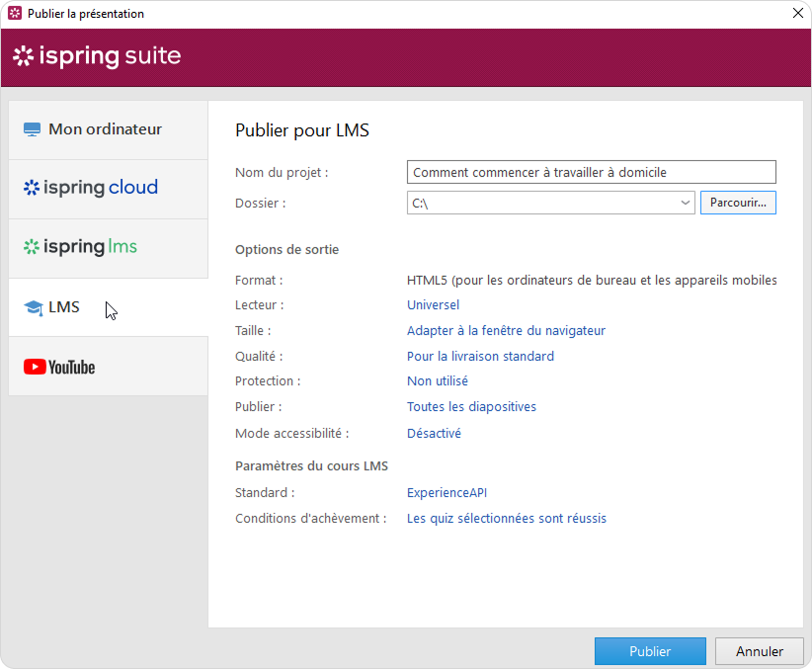Viewport: 812px width, 669px height.
Task: Click the Non utilisé protection link
Action: (x=438, y=381)
